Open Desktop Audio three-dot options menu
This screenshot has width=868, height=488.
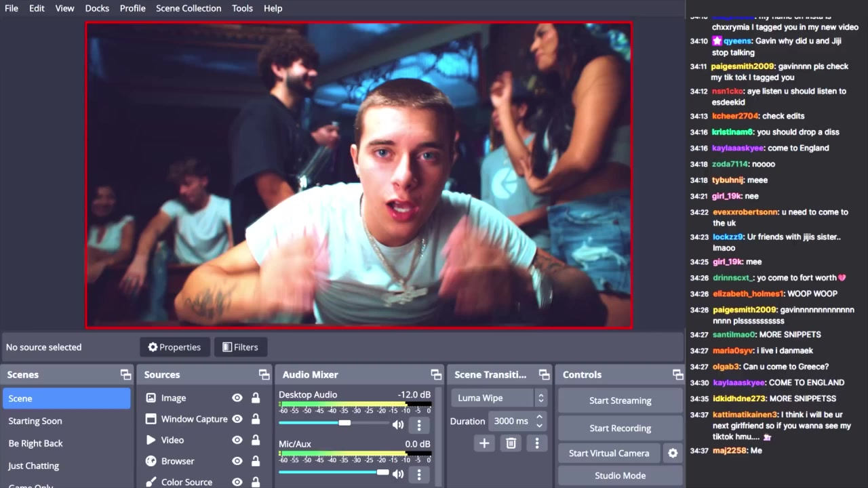point(419,425)
